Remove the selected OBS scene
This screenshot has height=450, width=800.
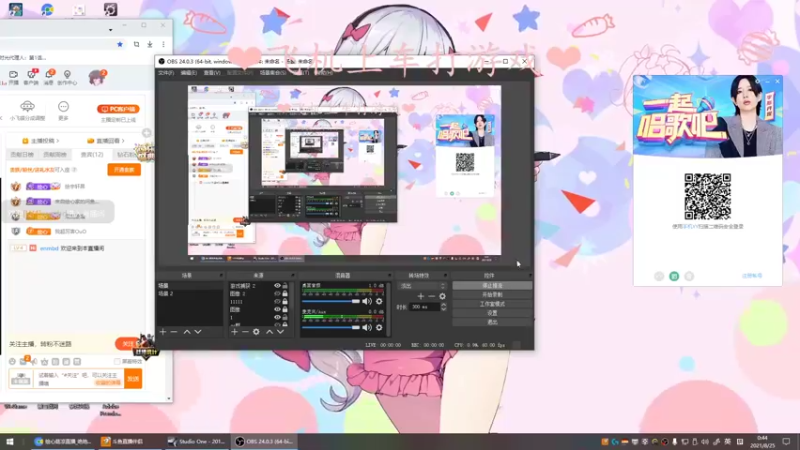tap(174, 332)
